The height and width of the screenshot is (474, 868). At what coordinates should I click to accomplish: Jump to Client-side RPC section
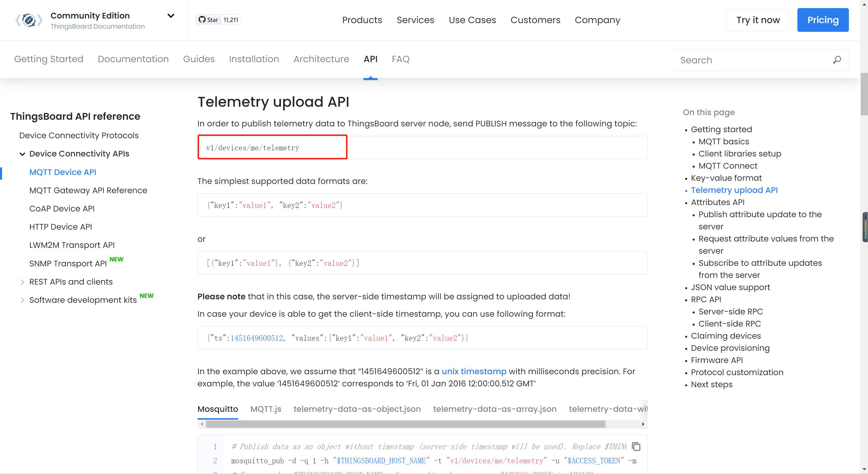729,324
